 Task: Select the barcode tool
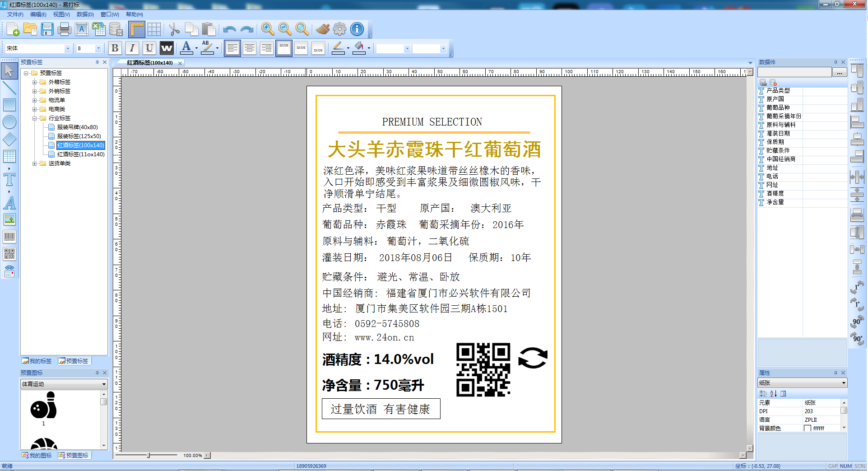click(x=9, y=237)
